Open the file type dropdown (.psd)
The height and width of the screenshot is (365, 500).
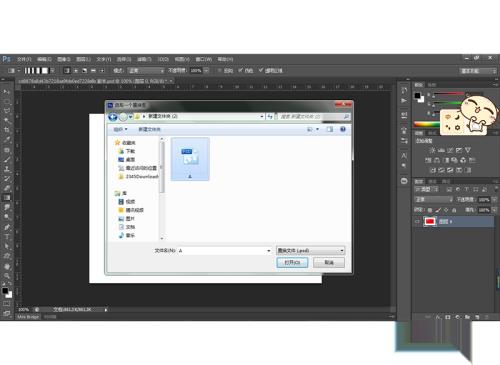[310, 250]
